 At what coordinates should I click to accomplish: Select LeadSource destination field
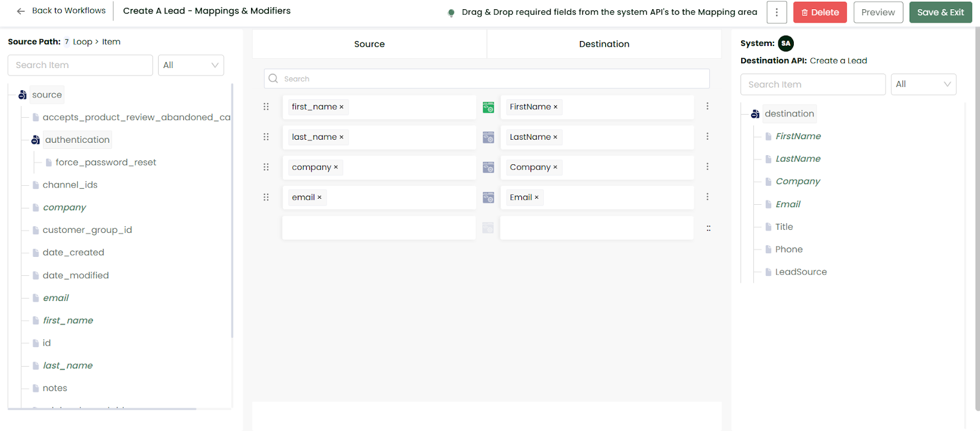[801, 272]
